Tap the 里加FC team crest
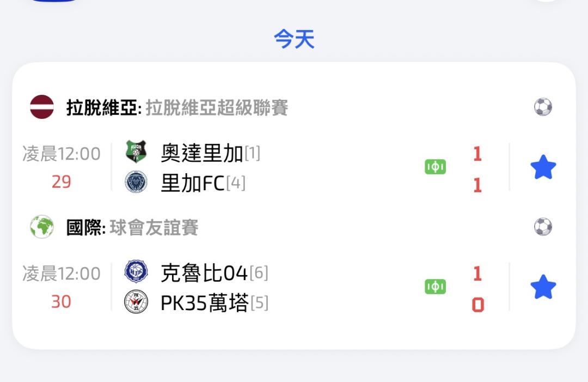Viewport: 588px width, 382px height. pos(136,183)
